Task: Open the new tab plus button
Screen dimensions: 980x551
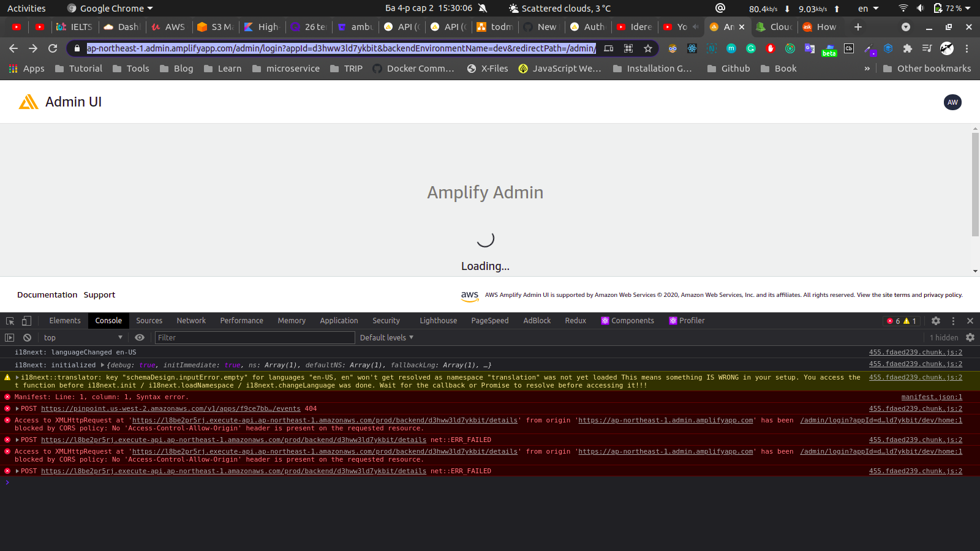Action: (x=858, y=27)
